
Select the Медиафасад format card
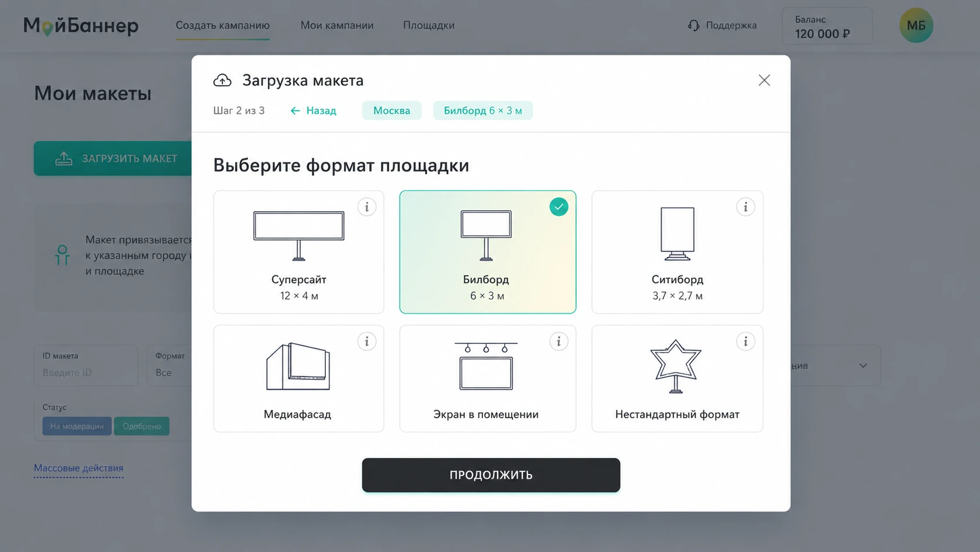pyautogui.click(x=299, y=379)
